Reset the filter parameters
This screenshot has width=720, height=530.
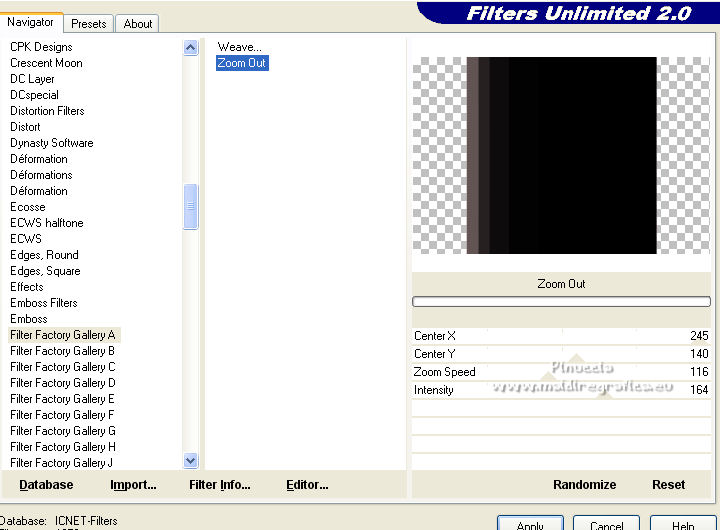tap(668, 485)
